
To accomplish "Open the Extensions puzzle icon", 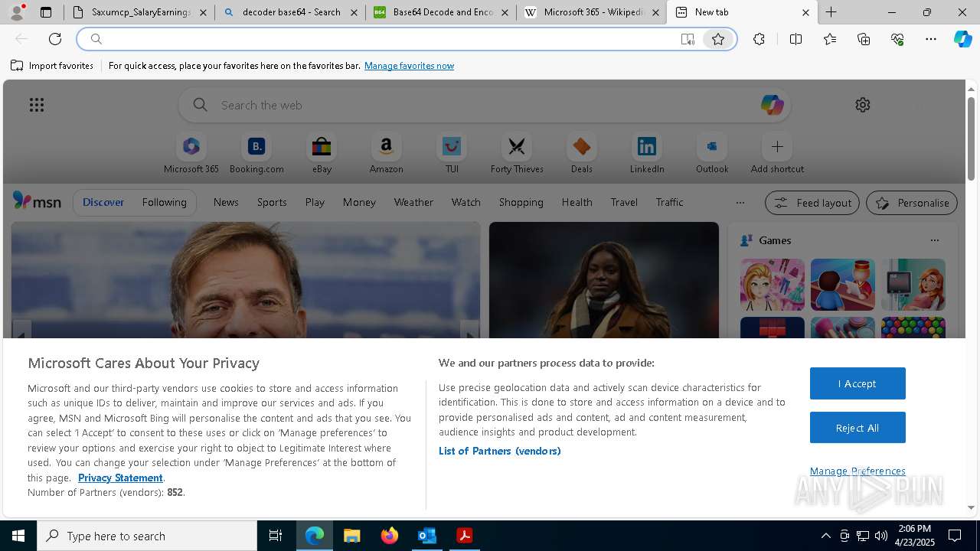I will click(x=759, y=39).
